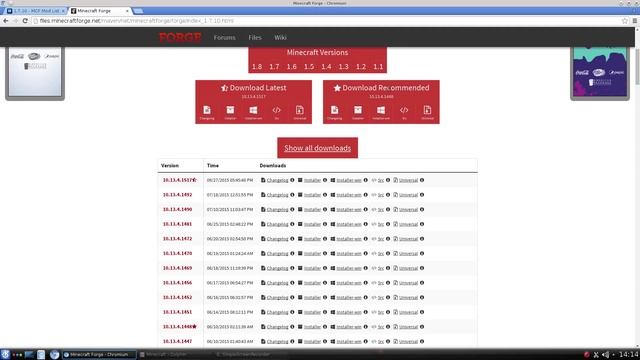
Task: Click Installer-win icon under Download Latest
Action: (x=253, y=111)
